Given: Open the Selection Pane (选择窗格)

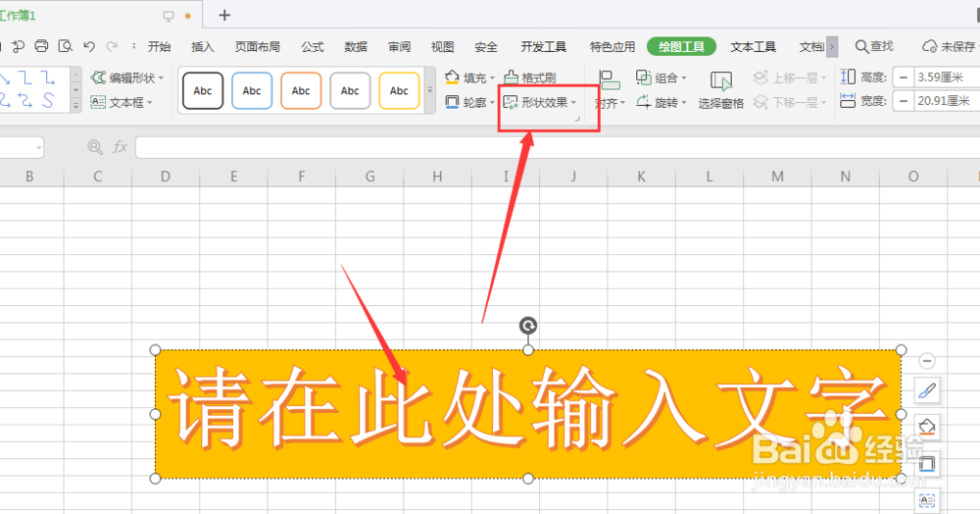Looking at the screenshot, I should (720, 90).
